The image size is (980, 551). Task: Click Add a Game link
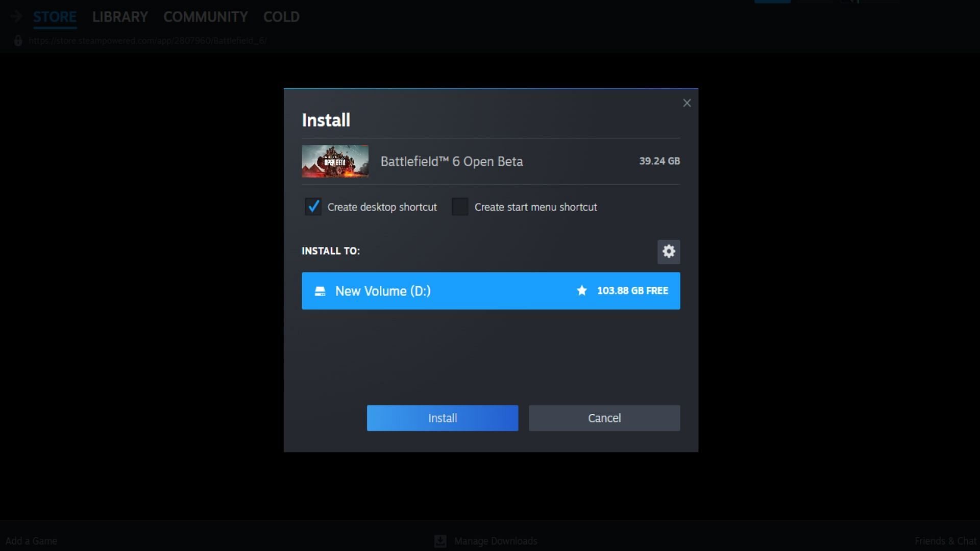point(31,541)
